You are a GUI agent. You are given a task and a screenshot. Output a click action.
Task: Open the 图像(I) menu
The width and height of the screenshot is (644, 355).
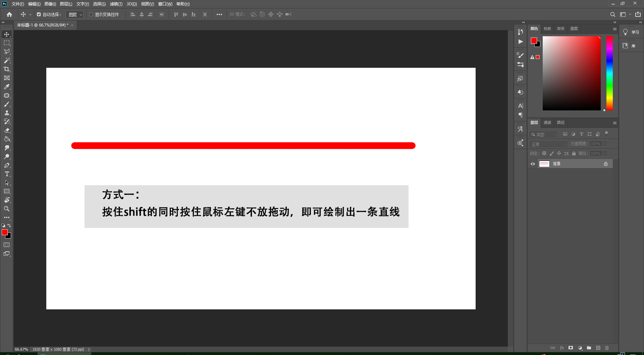(x=50, y=4)
